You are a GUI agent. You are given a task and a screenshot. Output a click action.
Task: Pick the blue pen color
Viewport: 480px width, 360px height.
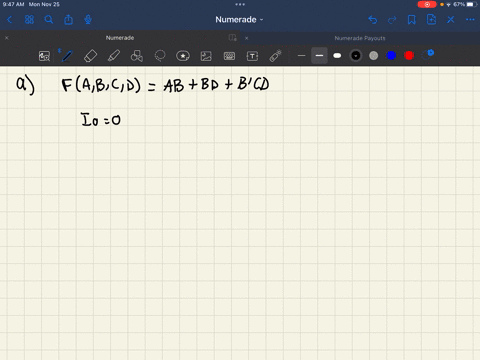[391, 56]
